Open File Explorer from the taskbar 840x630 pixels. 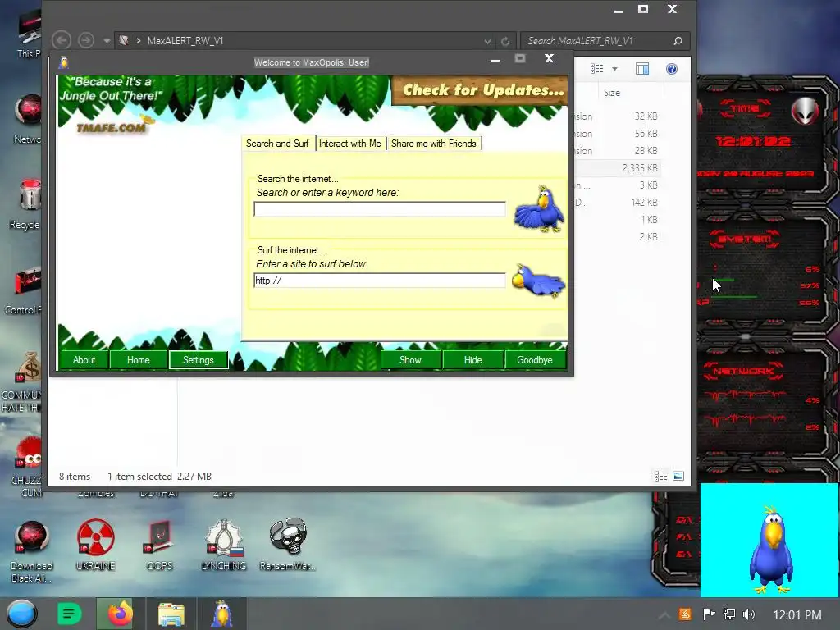click(171, 614)
